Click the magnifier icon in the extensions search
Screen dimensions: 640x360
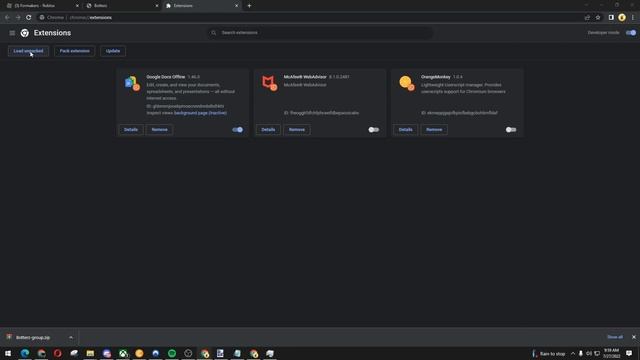point(213,33)
